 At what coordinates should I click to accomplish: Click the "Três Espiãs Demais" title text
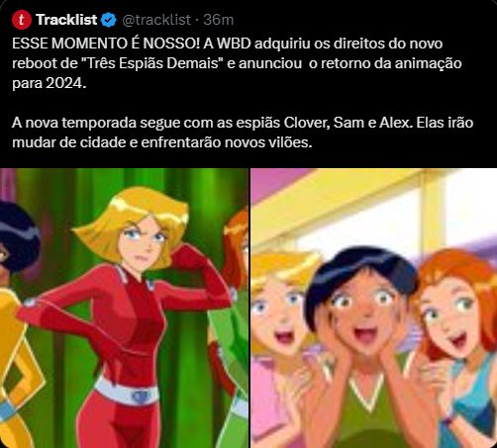[152, 63]
